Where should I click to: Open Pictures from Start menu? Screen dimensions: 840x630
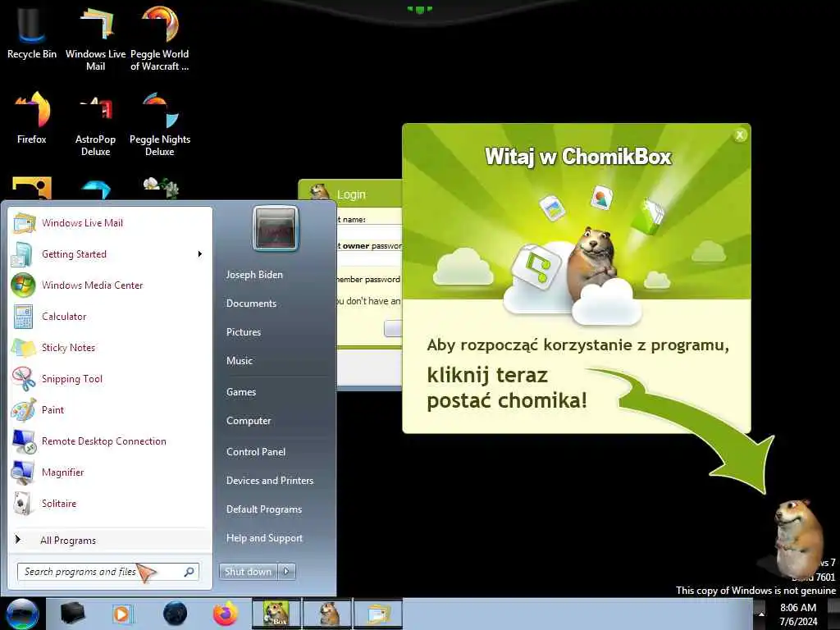(x=276, y=332)
